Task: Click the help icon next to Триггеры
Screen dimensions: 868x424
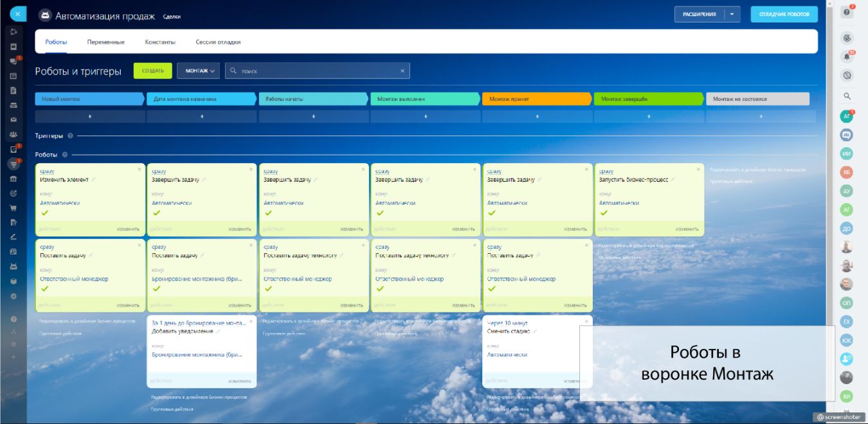Action: pos(70,136)
